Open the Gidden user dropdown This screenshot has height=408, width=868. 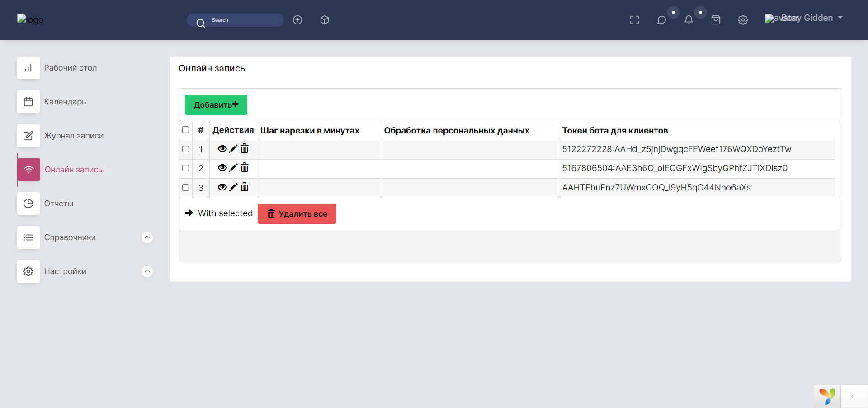click(x=804, y=18)
